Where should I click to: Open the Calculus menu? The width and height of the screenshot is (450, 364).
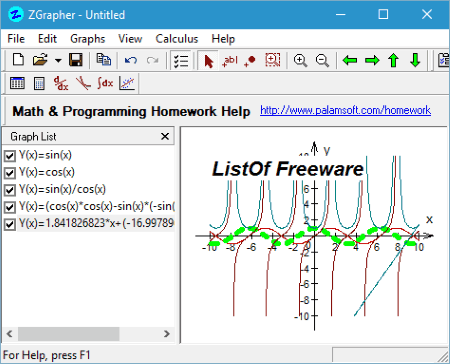177,39
